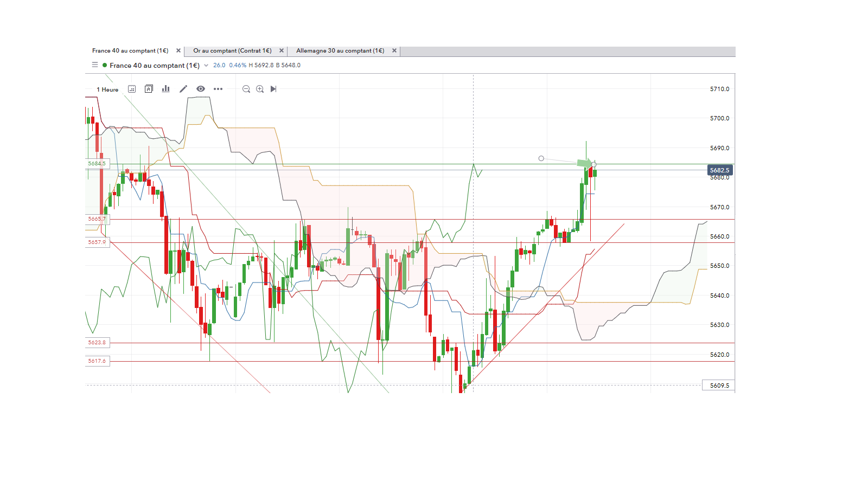Click the 5670.0 price axis label
Screen dimensions: 868x488
[720, 207]
